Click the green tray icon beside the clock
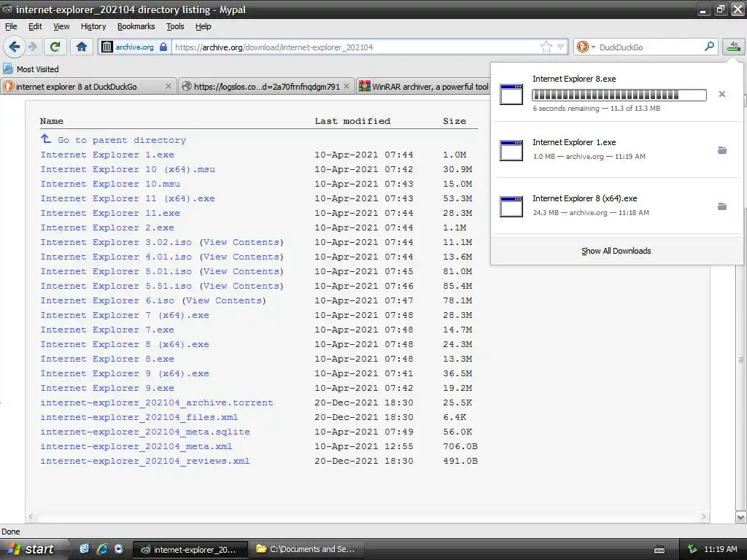This screenshot has width=747, height=560. tap(692, 549)
